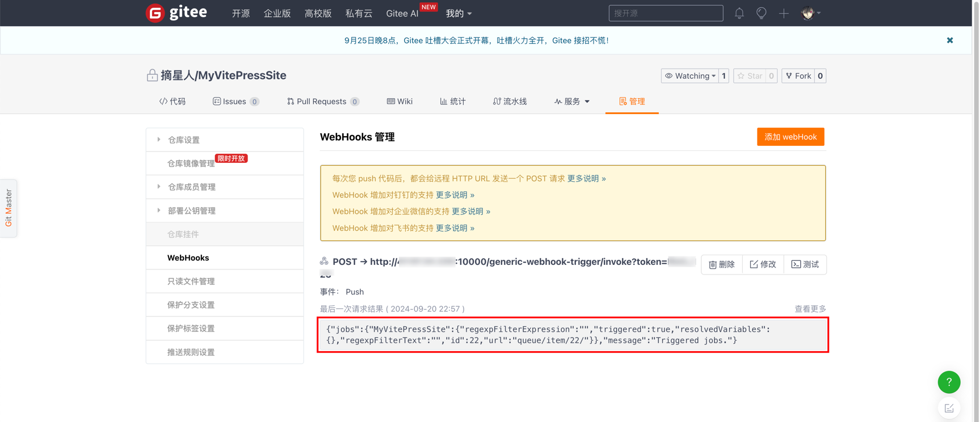This screenshot has height=422, width=980.
Task: Click the green help question icon
Action: pyautogui.click(x=948, y=382)
